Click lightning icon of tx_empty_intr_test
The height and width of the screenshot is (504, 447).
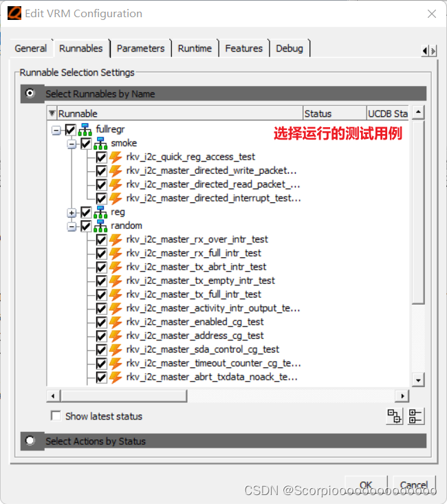[116, 281]
